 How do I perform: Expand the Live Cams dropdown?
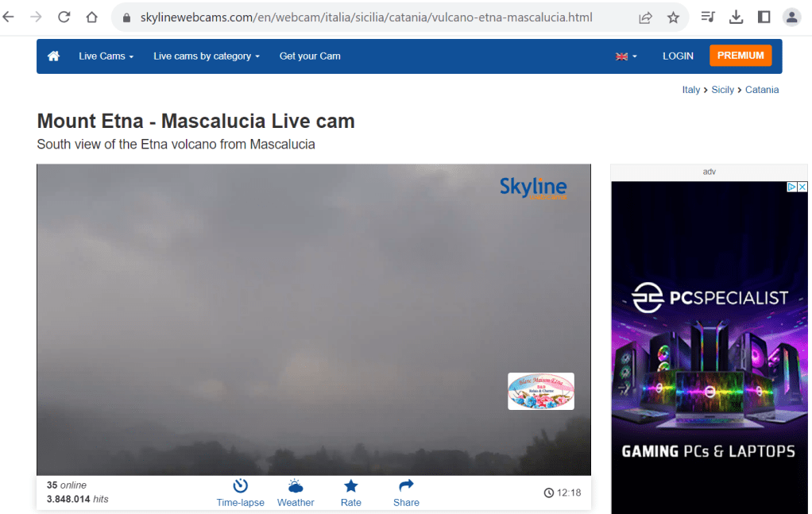point(106,56)
